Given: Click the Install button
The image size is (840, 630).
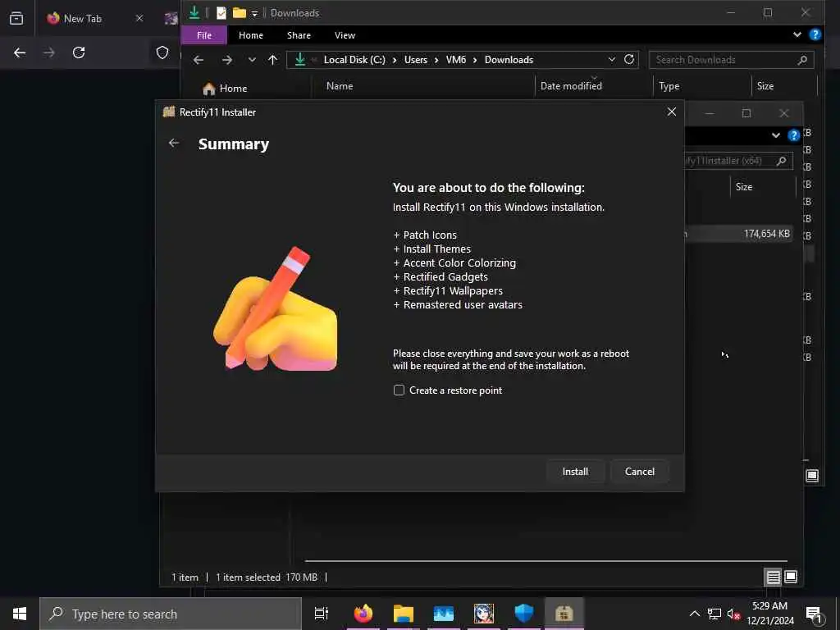Looking at the screenshot, I should (575, 472).
